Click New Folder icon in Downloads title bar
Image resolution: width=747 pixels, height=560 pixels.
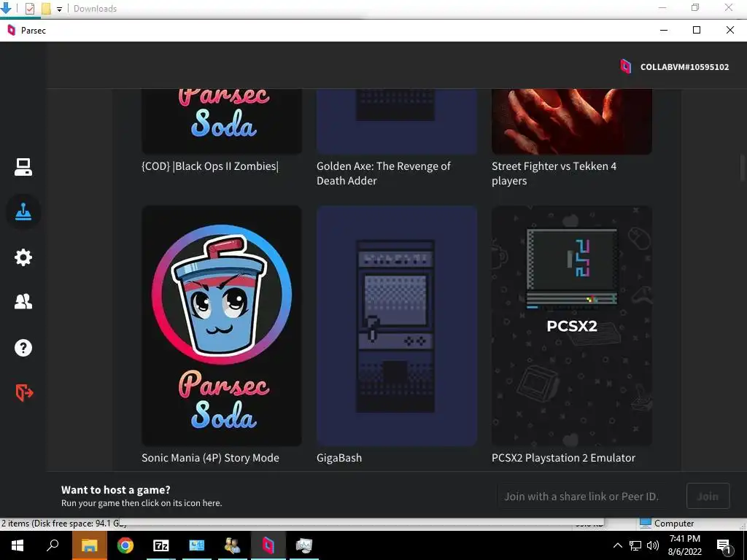(x=46, y=9)
